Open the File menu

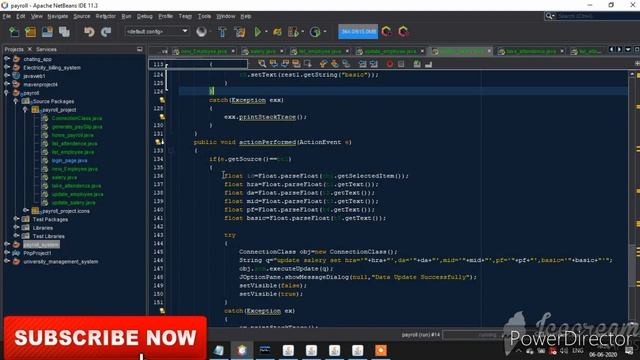(x=7, y=16)
